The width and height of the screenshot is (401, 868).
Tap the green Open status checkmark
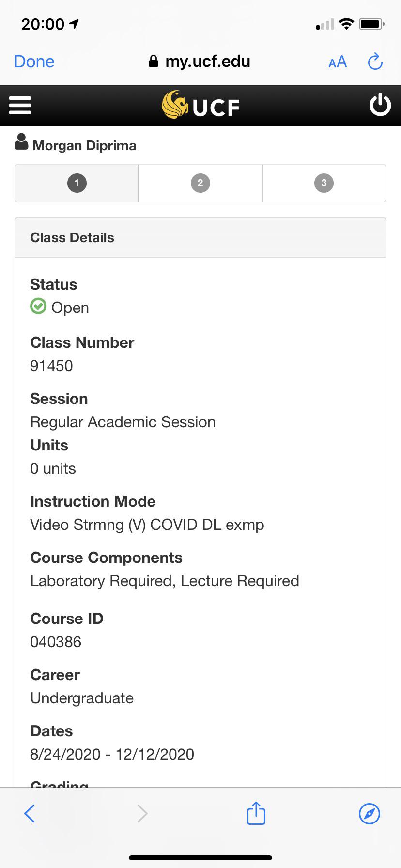(38, 306)
